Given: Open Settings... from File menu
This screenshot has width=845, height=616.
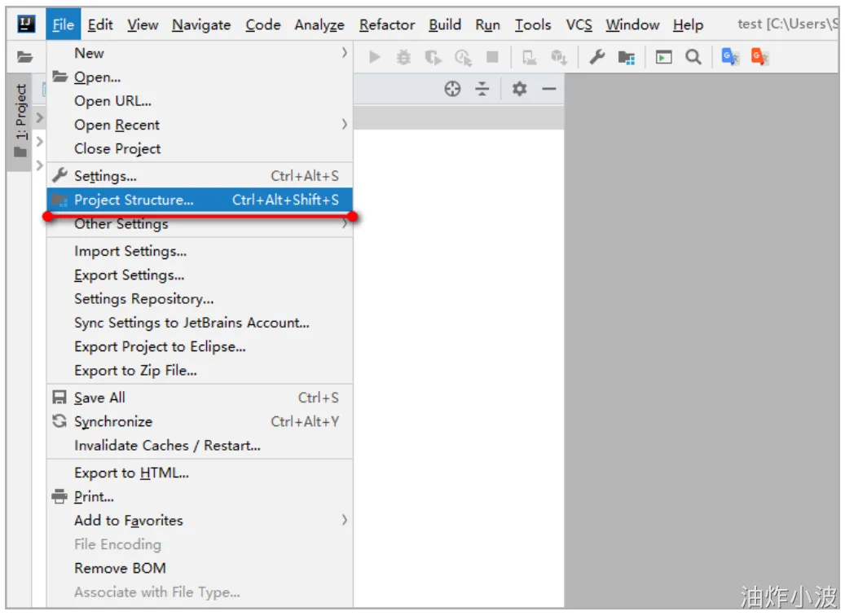Looking at the screenshot, I should (x=200, y=176).
